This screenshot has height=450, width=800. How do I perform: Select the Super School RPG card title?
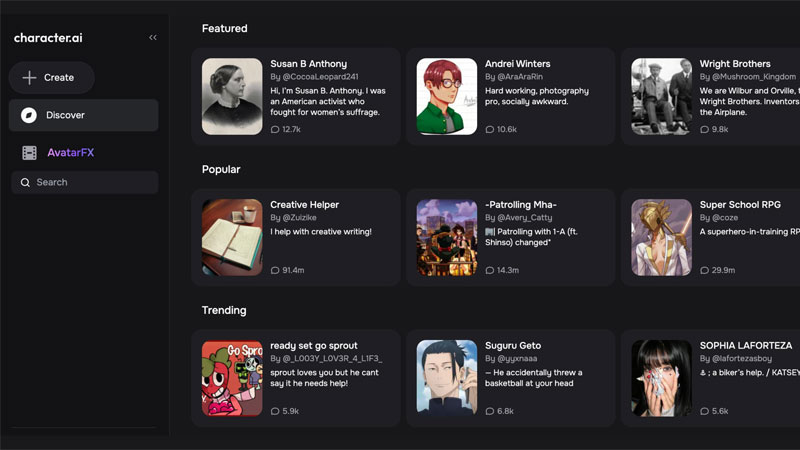coord(740,205)
